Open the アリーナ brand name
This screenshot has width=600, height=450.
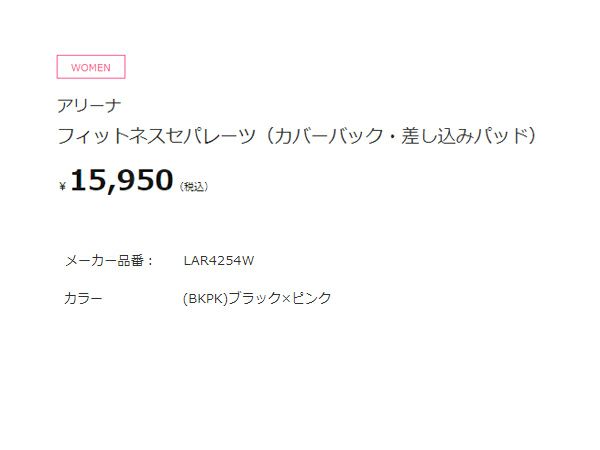[90, 105]
